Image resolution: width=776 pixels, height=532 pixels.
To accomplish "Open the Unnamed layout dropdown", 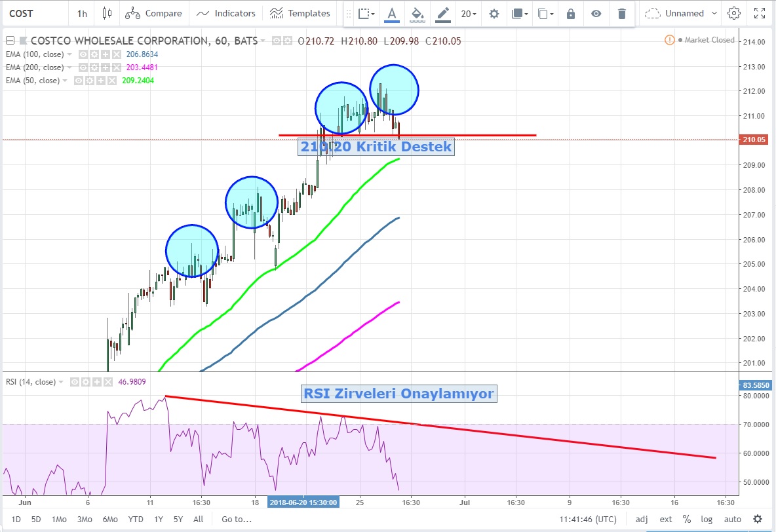I will click(674, 13).
